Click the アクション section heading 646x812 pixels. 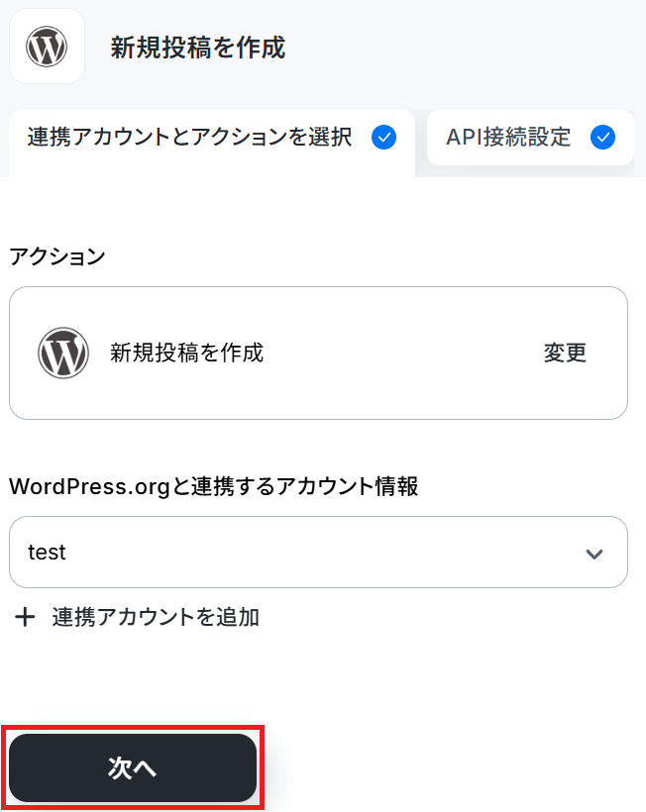click(57, 256)
